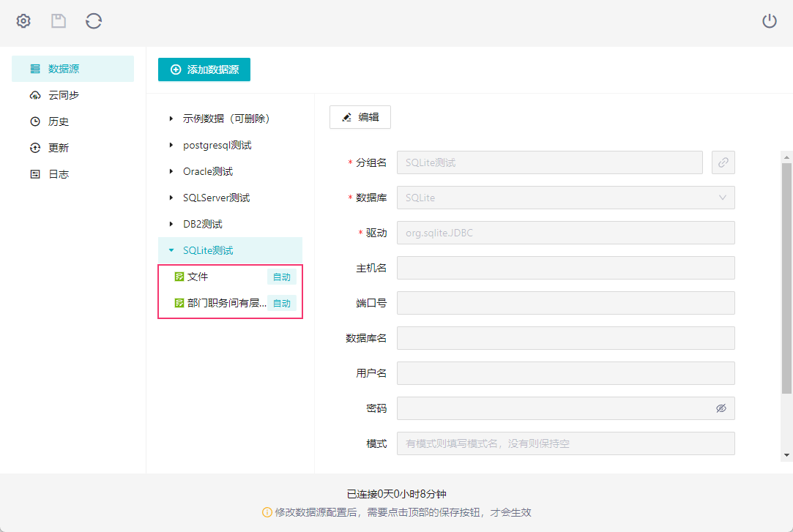Click the 编辑 button
The image size is (793, 532).
point(360,117)
